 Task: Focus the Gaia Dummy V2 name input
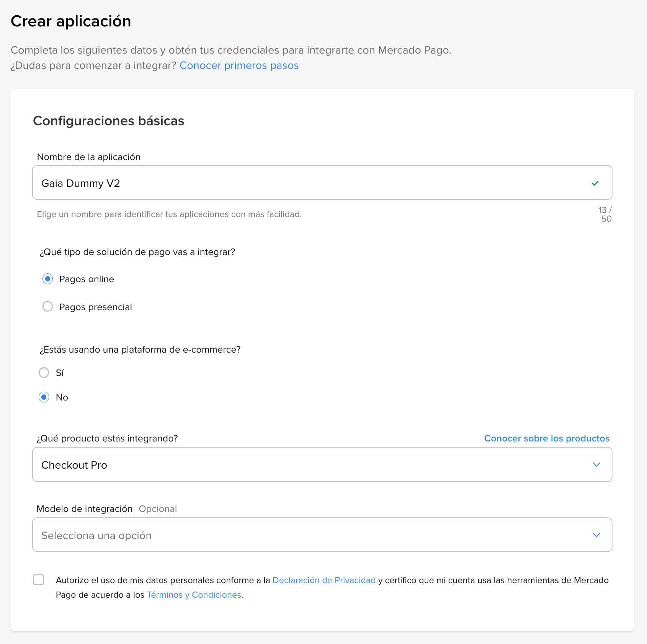[306, 183]
